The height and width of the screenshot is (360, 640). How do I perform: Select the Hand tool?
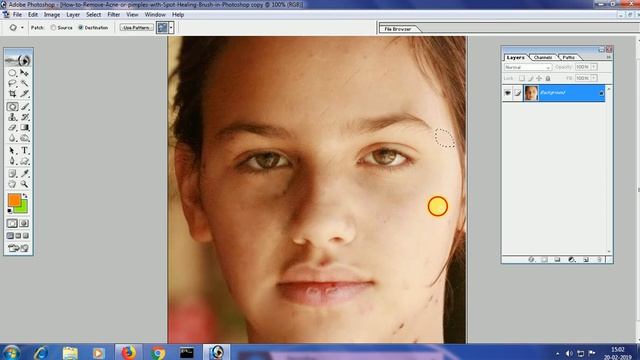(x=12, y=184)
